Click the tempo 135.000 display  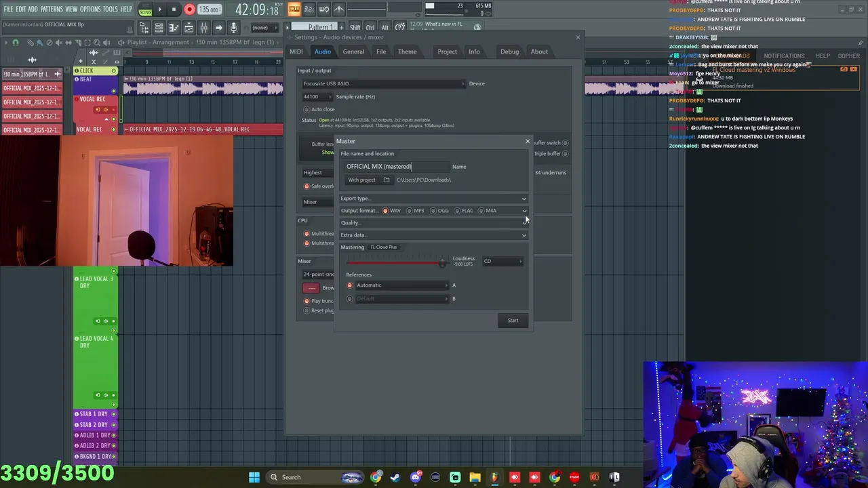(209, 9)
